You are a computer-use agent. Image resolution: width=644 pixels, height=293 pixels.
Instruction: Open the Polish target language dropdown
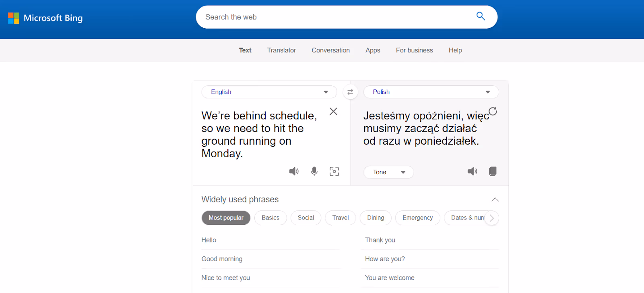point(431,92)
